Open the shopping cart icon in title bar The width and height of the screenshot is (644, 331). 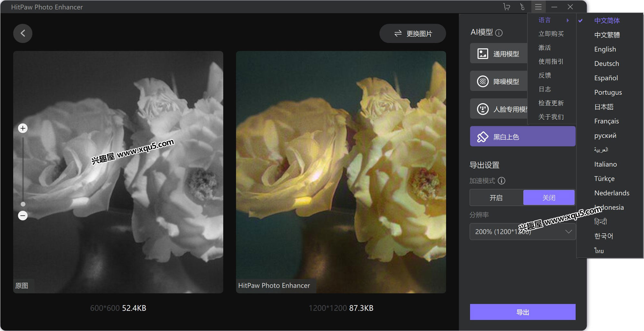pos(507,7)
